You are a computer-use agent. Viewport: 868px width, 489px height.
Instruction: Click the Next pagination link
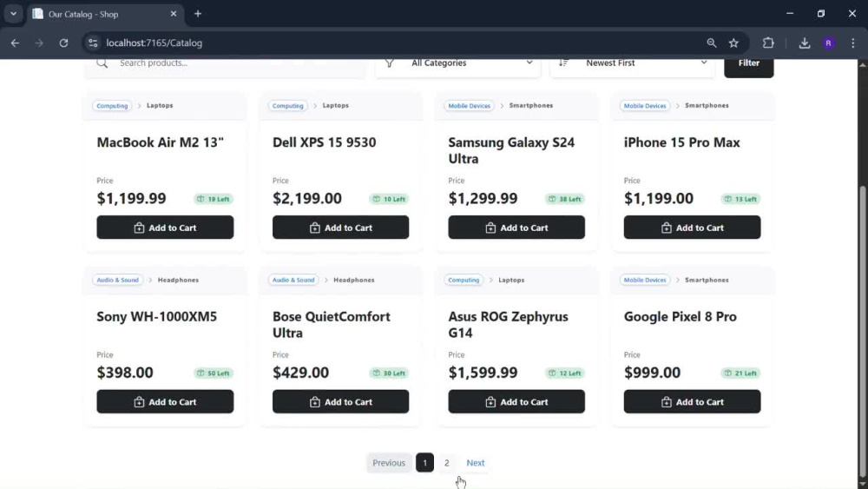tap(475, 463)
